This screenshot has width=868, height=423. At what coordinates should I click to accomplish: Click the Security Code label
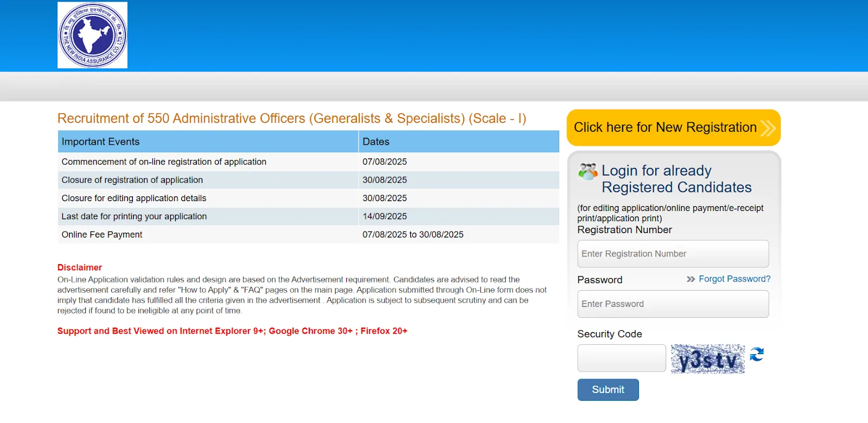click(x=610, y=334)
